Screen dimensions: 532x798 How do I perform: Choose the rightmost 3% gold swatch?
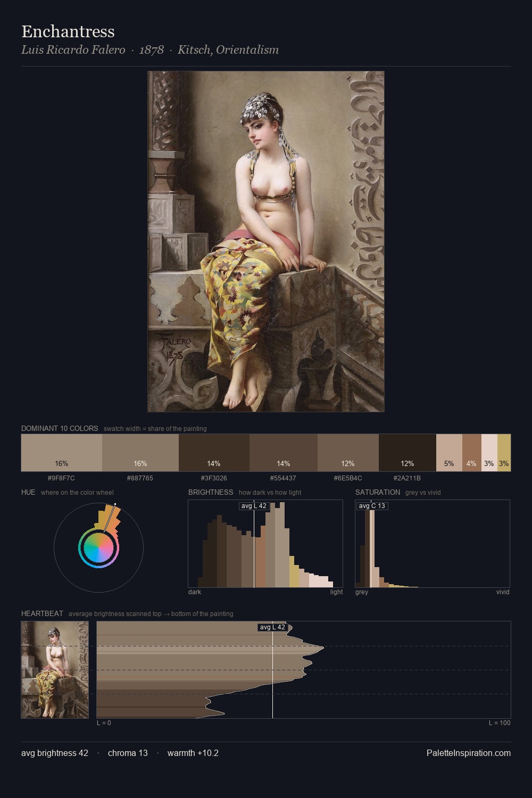(504, 453)
